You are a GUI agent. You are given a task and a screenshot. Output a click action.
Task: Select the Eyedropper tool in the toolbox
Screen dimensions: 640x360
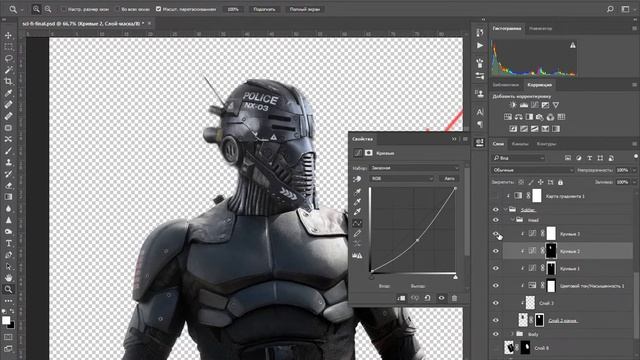[x=8, y=93]
